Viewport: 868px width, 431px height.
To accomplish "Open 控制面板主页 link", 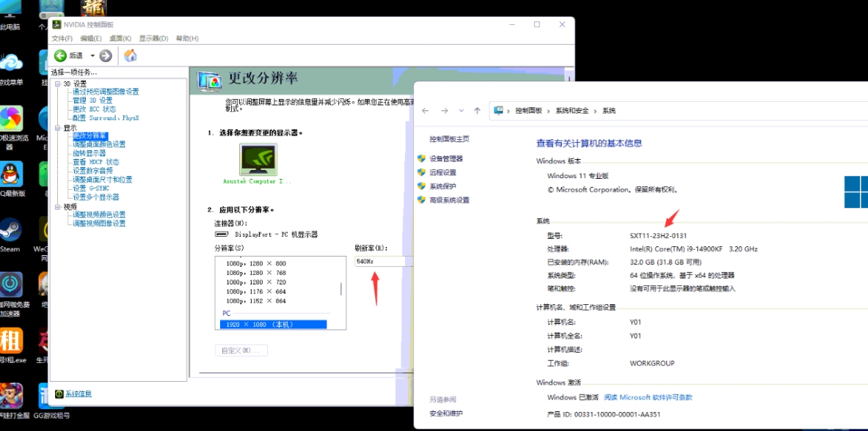I will pyautogui.click(x=450, y=139).
